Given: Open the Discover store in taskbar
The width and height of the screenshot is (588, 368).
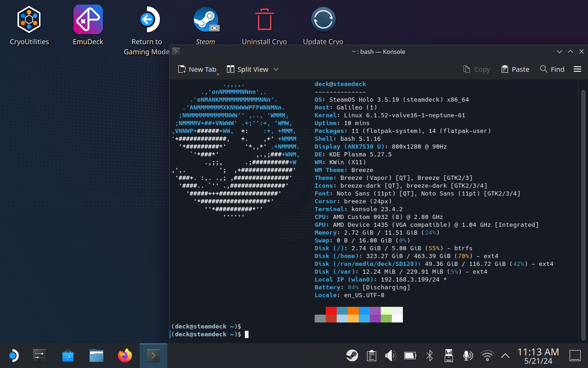Looking at the screenshot, I should [68, 355].
